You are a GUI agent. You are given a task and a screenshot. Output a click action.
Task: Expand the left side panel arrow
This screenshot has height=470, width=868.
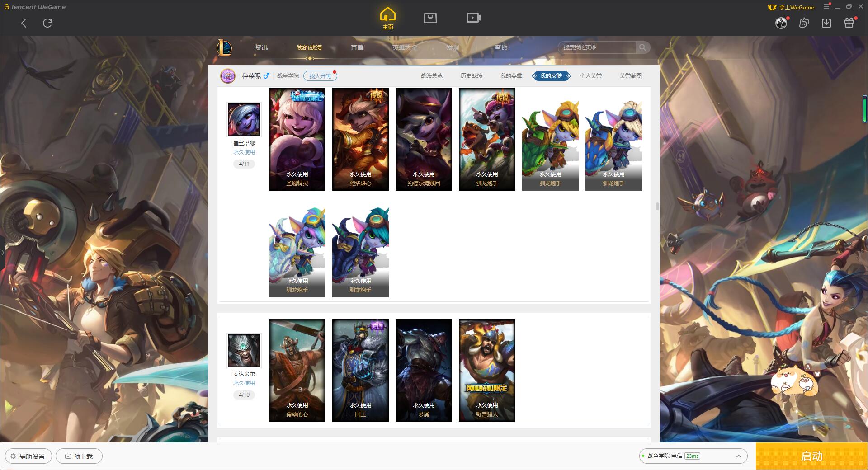pos(2,252)
